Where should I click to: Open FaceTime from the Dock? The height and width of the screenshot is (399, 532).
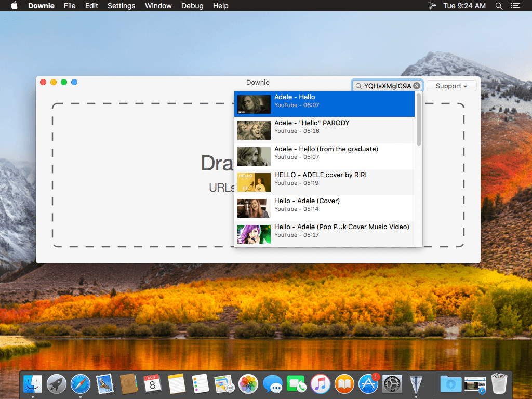click(x=296, y=384)
